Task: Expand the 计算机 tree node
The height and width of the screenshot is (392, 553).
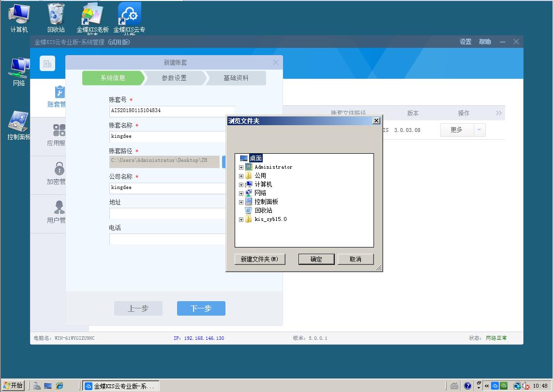Action: (241, 185)
